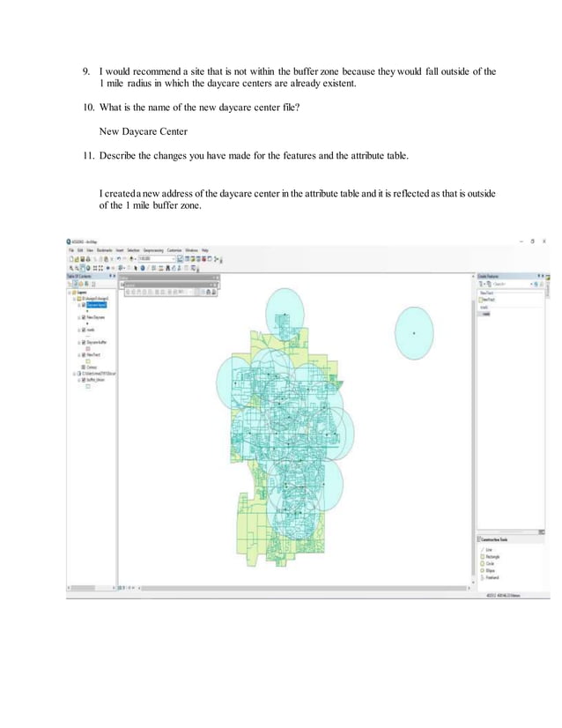Open the Selection menu
Image resolution: width=562 pixels, height=728 pixels.
pos(133,250)
